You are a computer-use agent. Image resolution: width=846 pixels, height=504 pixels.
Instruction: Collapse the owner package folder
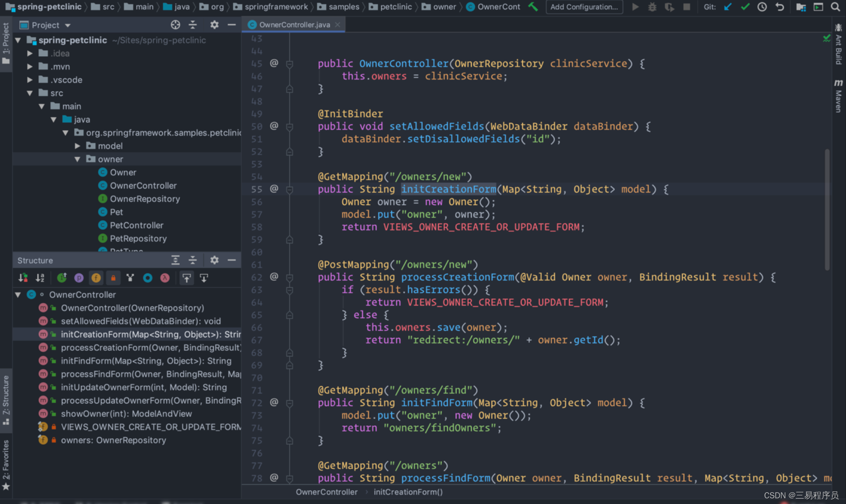pyautogui.click(x=77, y=159)
